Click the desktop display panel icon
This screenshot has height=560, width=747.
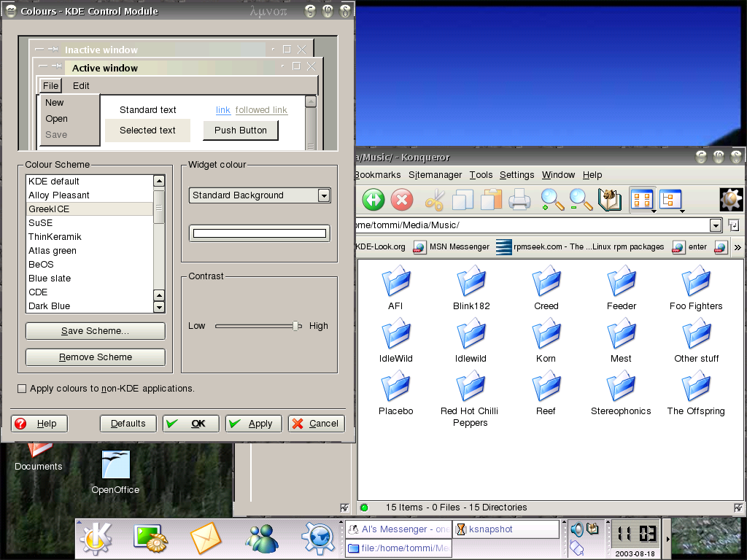click(x=150, y=539)
